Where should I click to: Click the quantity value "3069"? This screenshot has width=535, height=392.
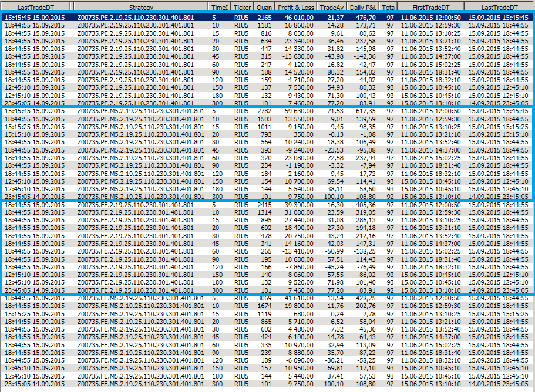pyautogui.click(x=264, y=298)
